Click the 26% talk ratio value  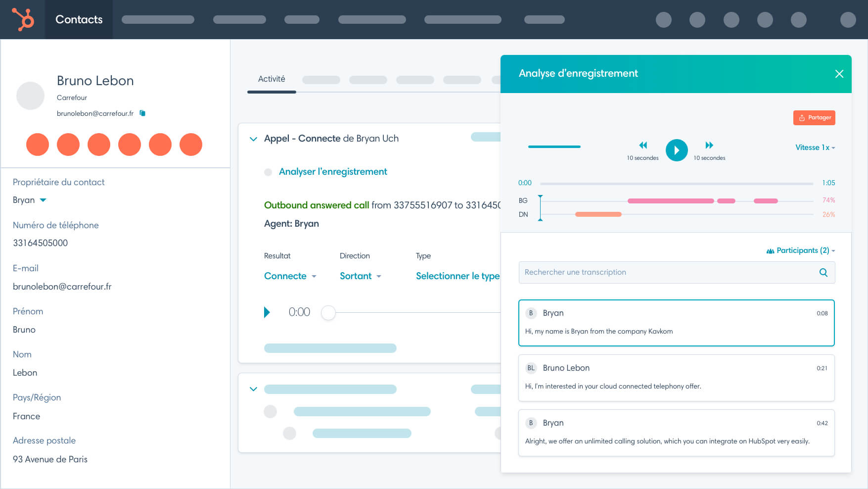[829, 214]
